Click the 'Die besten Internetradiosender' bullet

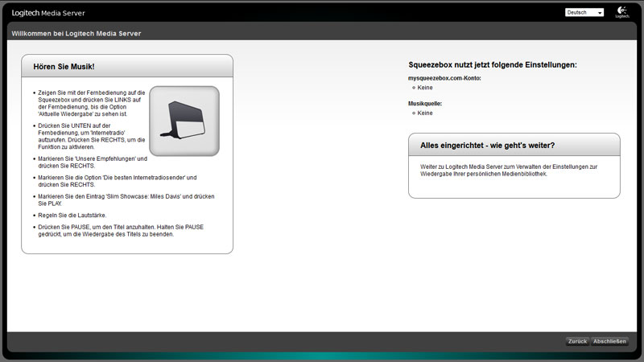pyautogui.click(x=117, y=181)
